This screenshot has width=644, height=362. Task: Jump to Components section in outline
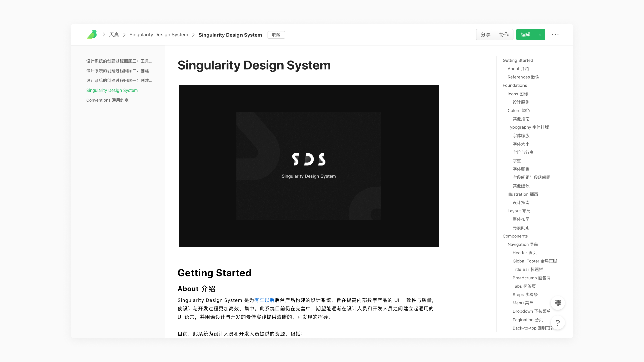pos(515,236)
